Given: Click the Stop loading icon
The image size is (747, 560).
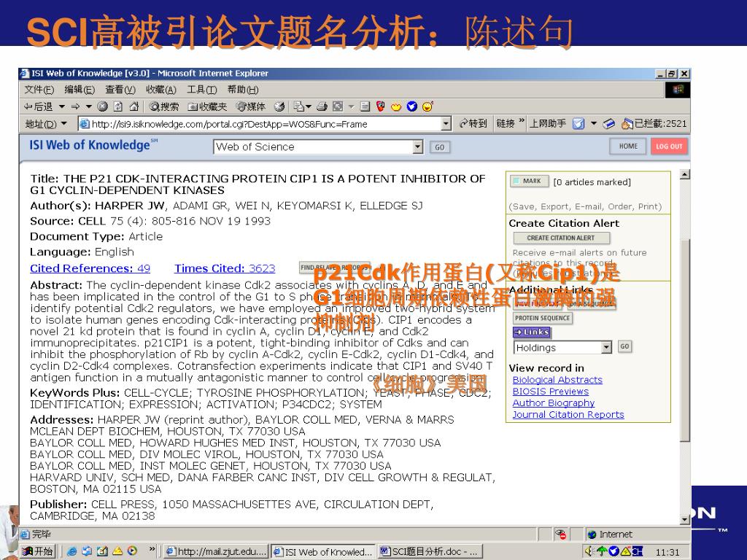Looking at the screenshot, I should pyautogui.click(x=102, y=106).
